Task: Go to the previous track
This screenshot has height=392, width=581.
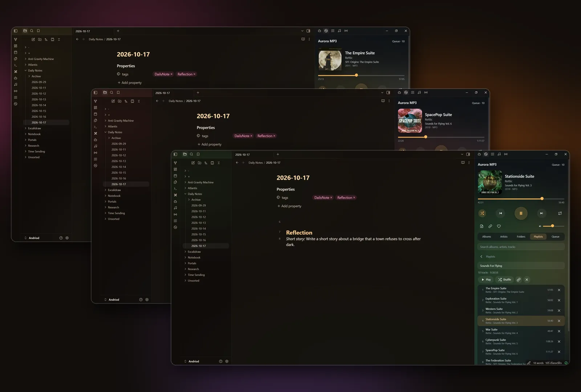Action: click(500, 213)
